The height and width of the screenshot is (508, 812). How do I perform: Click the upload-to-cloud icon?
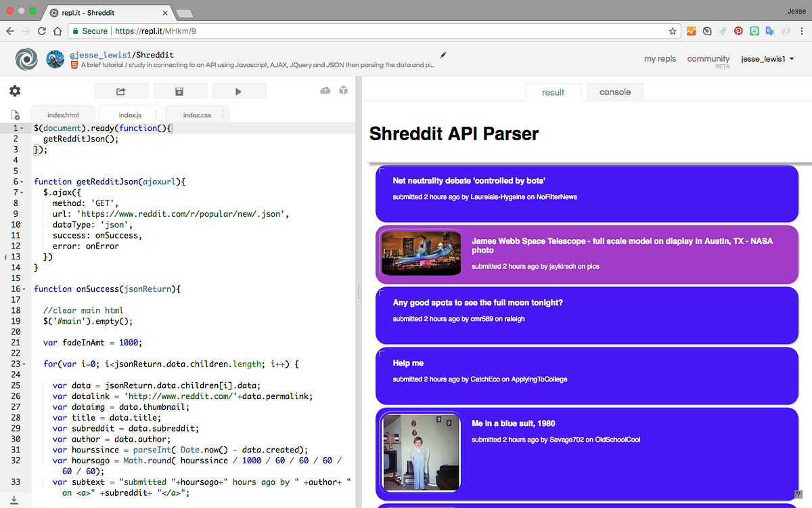[x=325, y=90]
